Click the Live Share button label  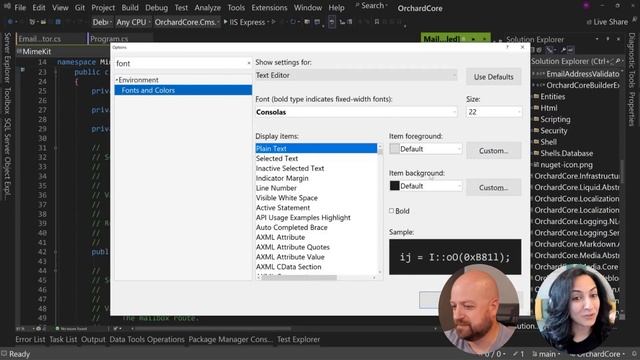(x=611, y=22)
